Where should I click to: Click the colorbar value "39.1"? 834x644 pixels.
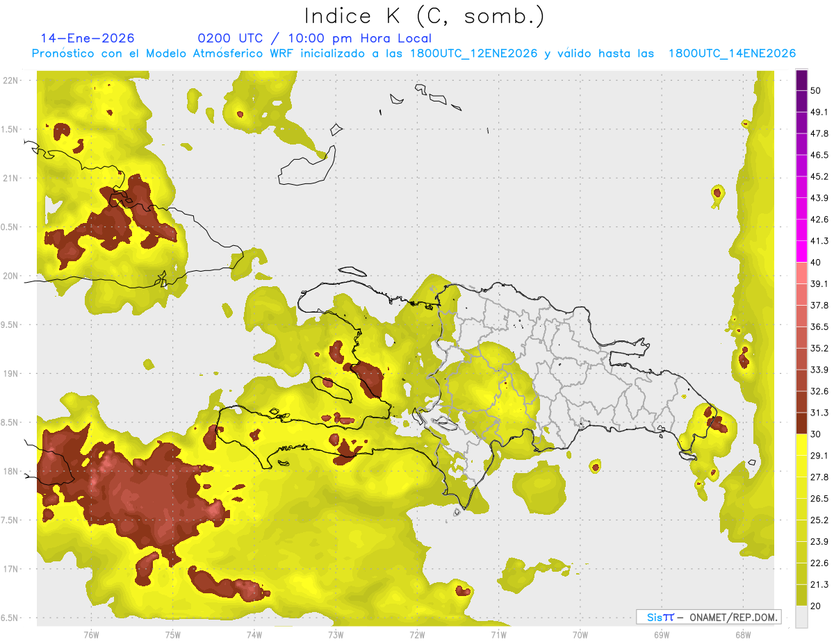819,283
